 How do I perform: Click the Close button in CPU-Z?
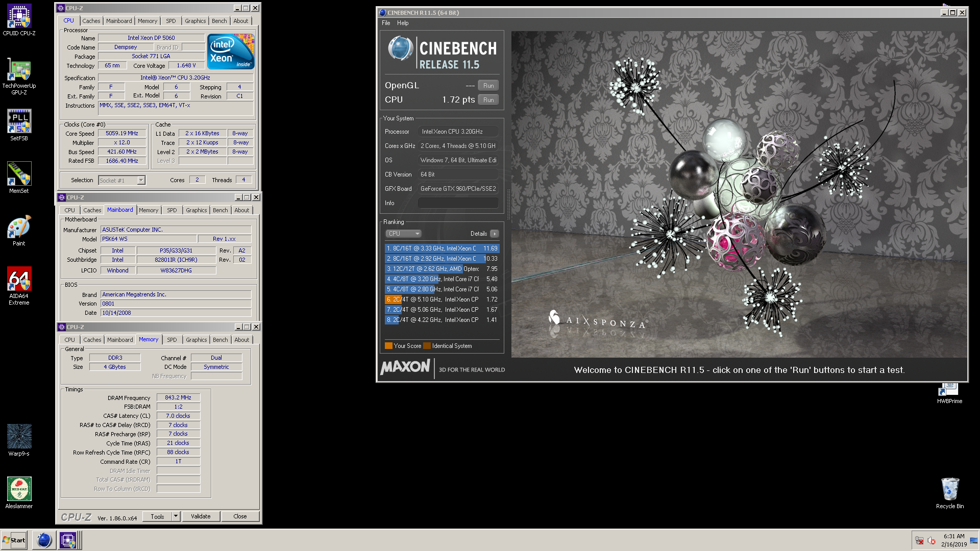click(240, 516)
